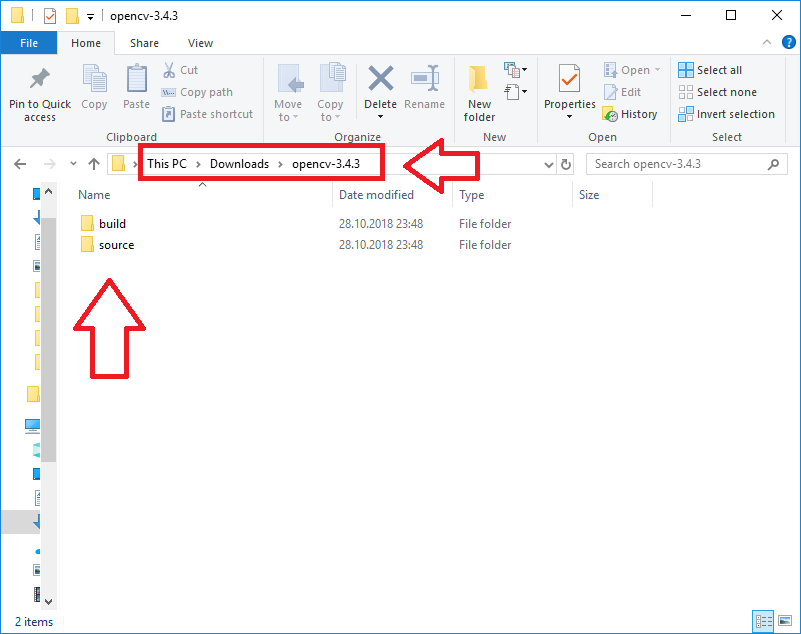This screenshot has height=634, width=801.
Task: Click opencv-3.4.3 in the address path
Action: pyautogui.click(x=326, y=164)
